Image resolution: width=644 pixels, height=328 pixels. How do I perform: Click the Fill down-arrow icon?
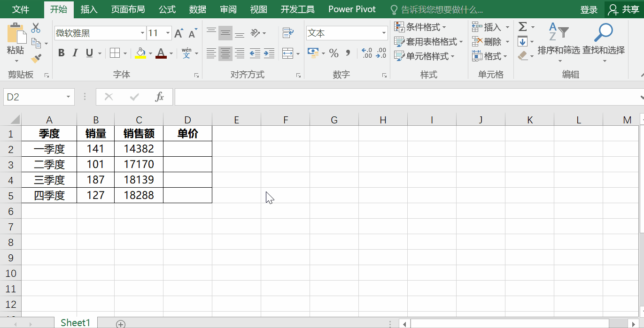coord(523,41)
